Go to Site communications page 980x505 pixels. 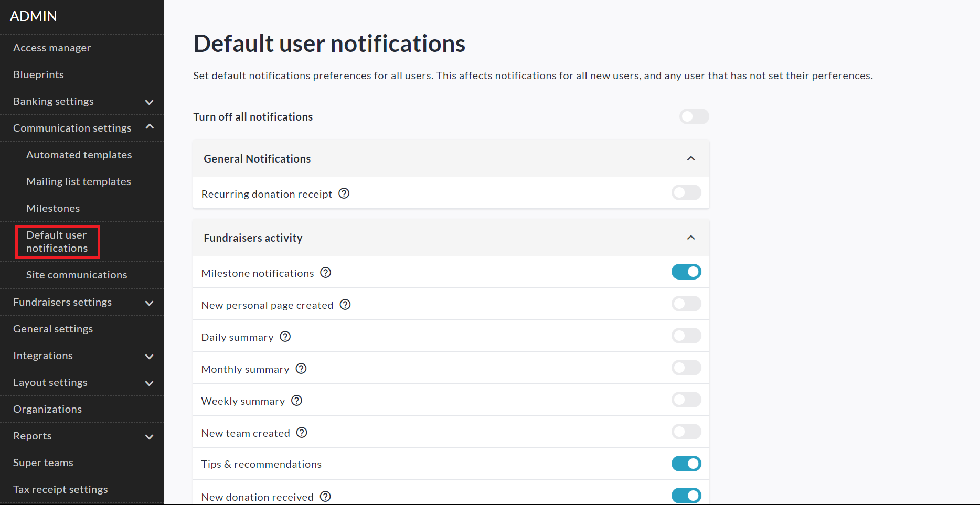coord(77,275)
